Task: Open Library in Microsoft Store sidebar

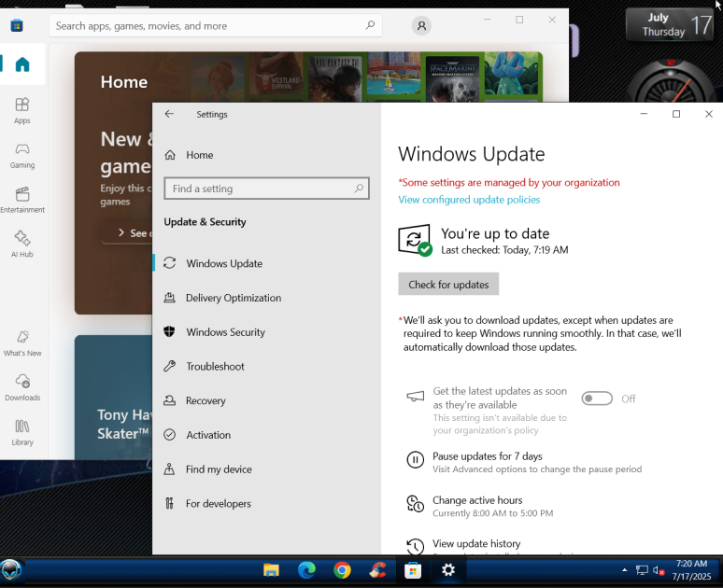Action: point(22,432)
